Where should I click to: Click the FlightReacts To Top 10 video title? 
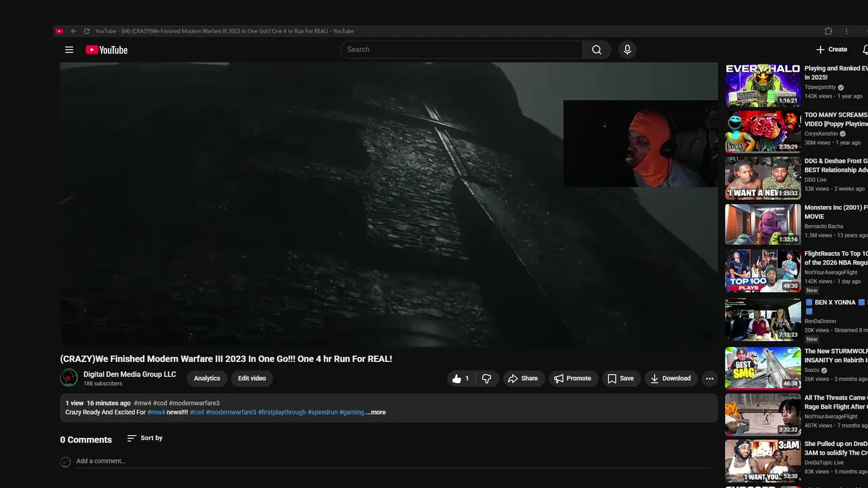pos(836,258)
